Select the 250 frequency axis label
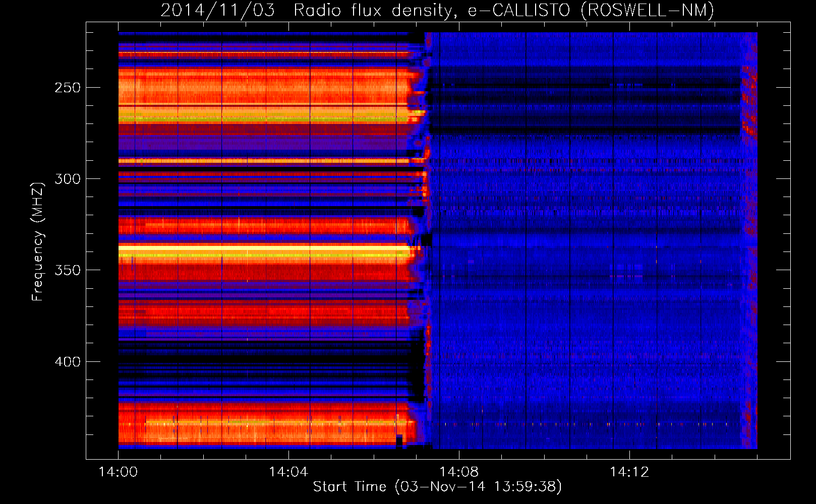 coord(68,88)
